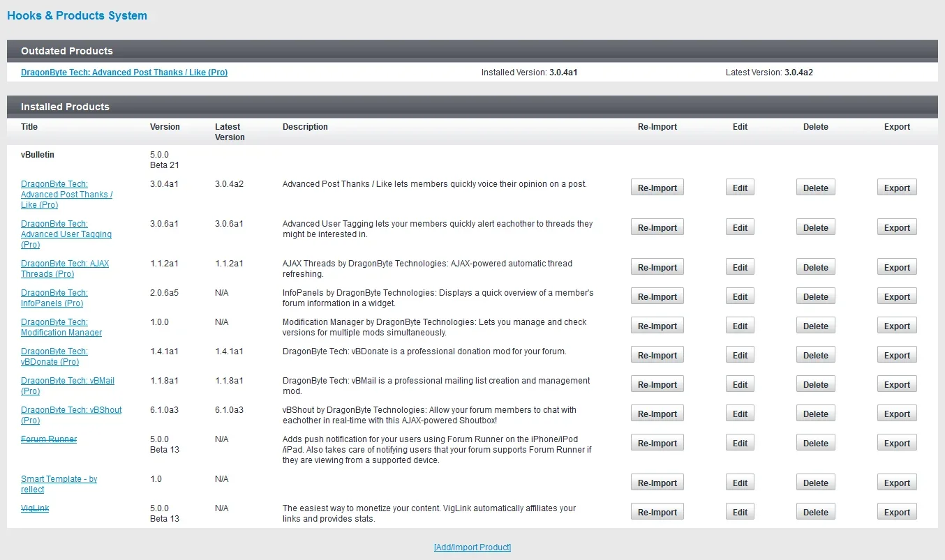The image size is (945, 560).
Task: Edit the Forum Runner product
Action: 741,443
